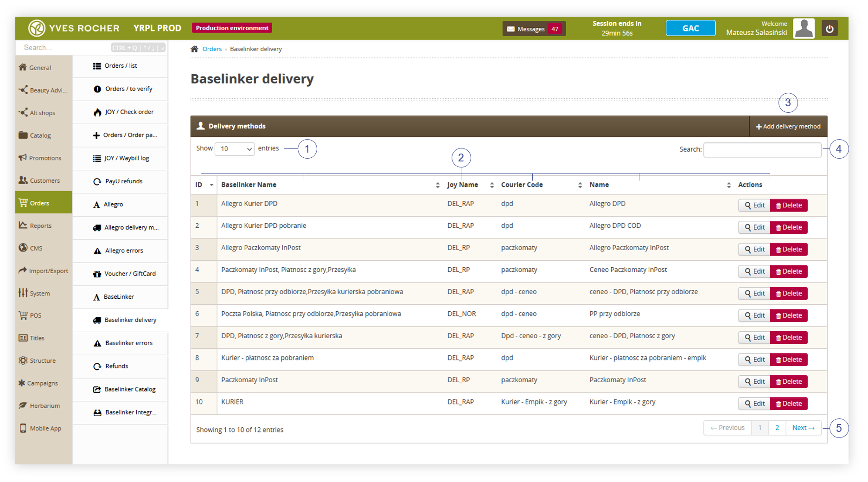
Task: Open Orders / to verify submenu item
Action: pyautogui.click(x=120, y=89)
